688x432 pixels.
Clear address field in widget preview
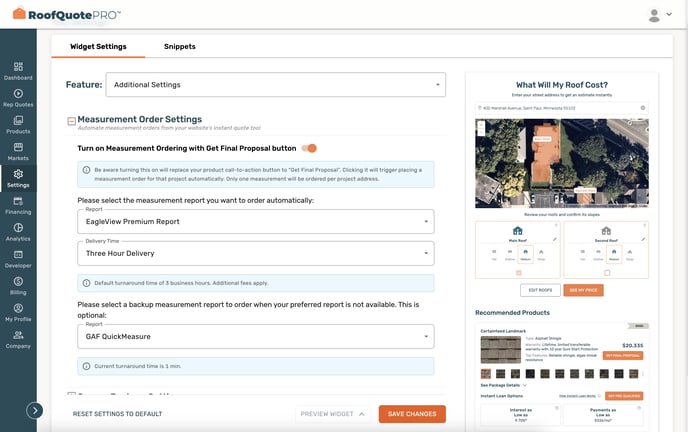643,108
